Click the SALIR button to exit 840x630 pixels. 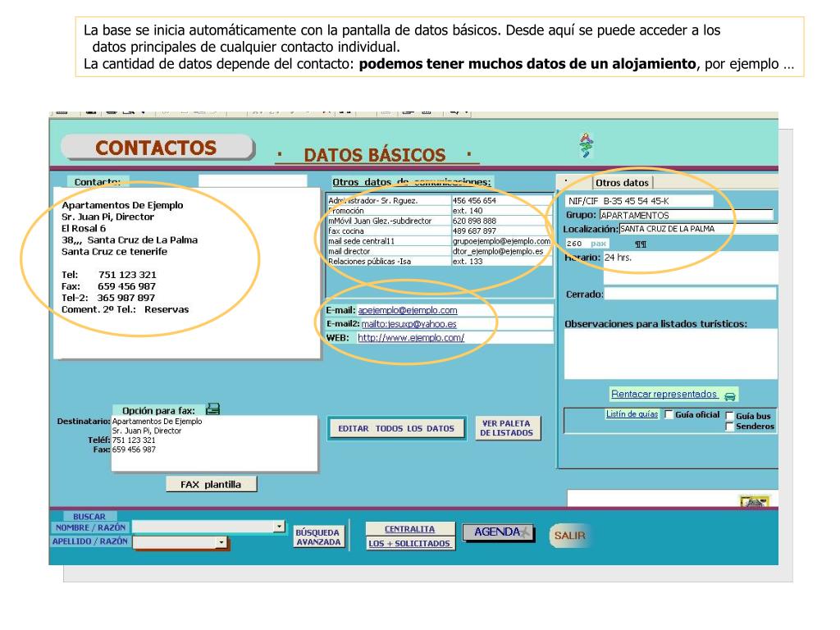[569, 535]
